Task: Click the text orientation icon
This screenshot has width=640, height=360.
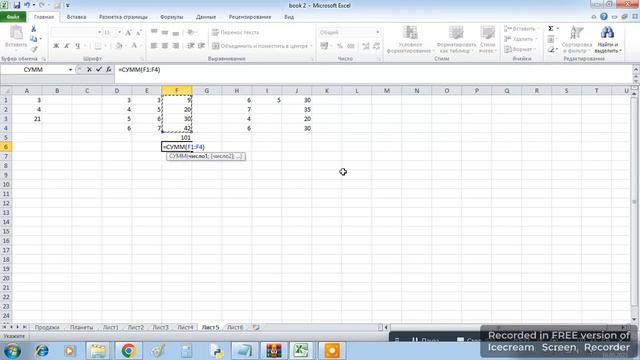Action: 191,32
